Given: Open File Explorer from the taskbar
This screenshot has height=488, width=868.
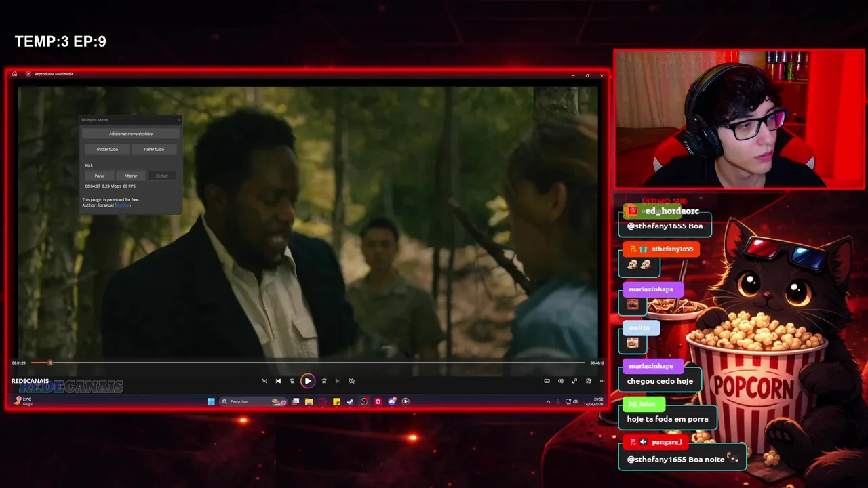Looking at the screenshot, I should point(309,401).
